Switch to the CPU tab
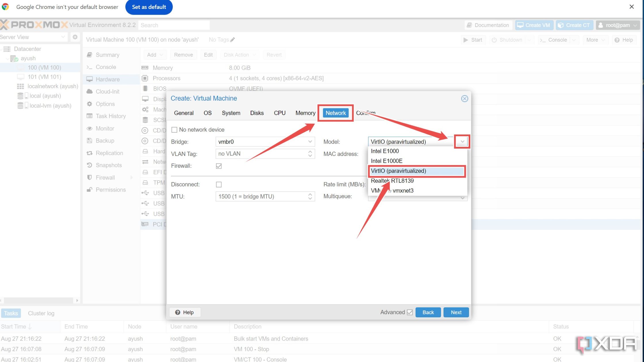The image size is (644, 362). coord(279,113)
